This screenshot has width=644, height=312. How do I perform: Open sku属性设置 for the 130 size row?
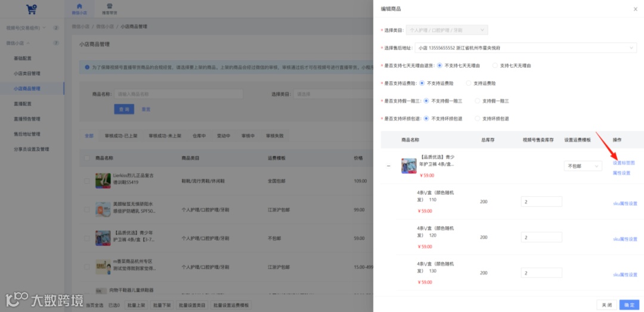click(x=625, y=274)
